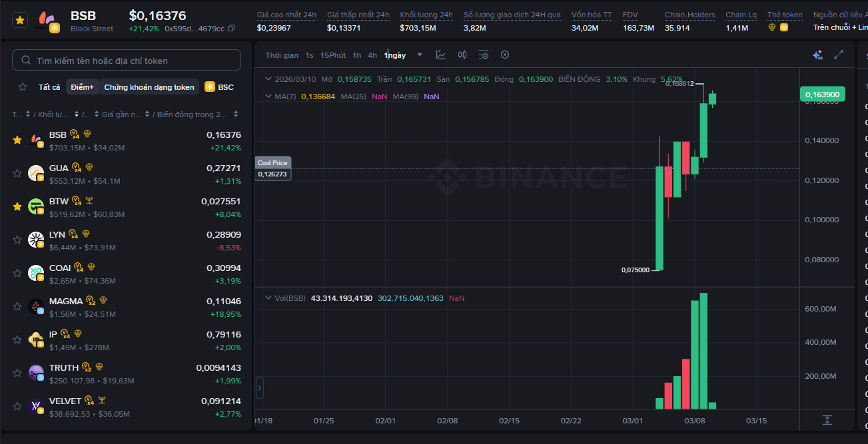Open the line chart indicators icon
The height and width of the screenshot is (444, 868).
[441, 55]
